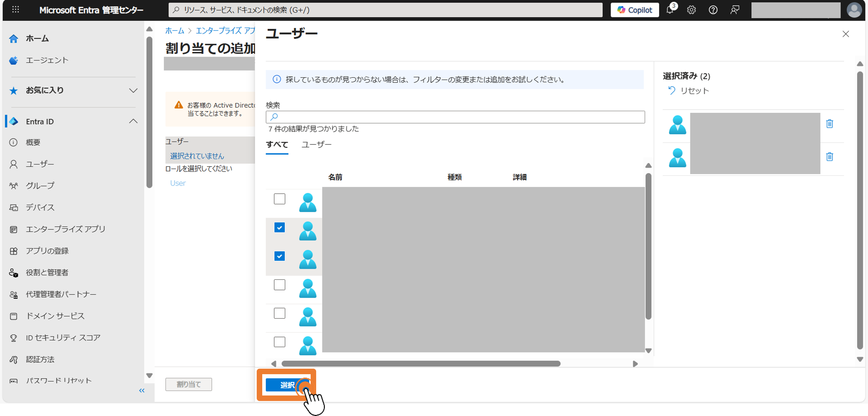Image resolution: width=868 pixels, height=416 pixels.
Task: Click the 選択 button
Action: coord(287,385)
